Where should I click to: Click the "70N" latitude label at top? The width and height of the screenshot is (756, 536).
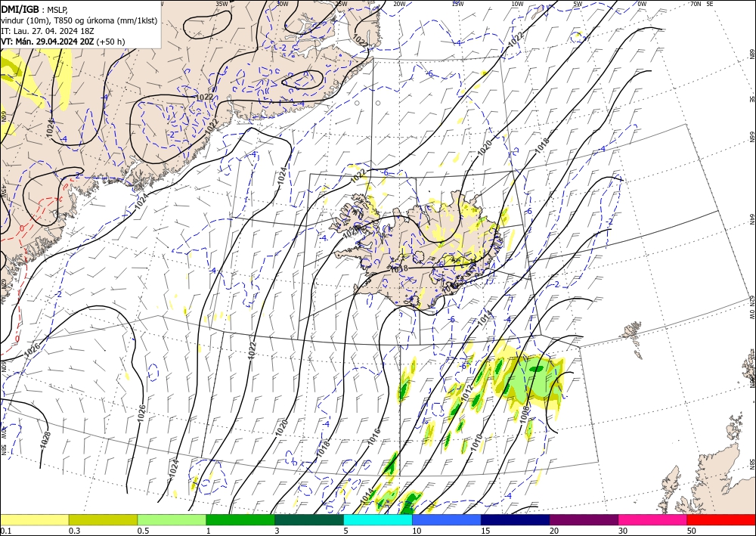coord(696,3)
